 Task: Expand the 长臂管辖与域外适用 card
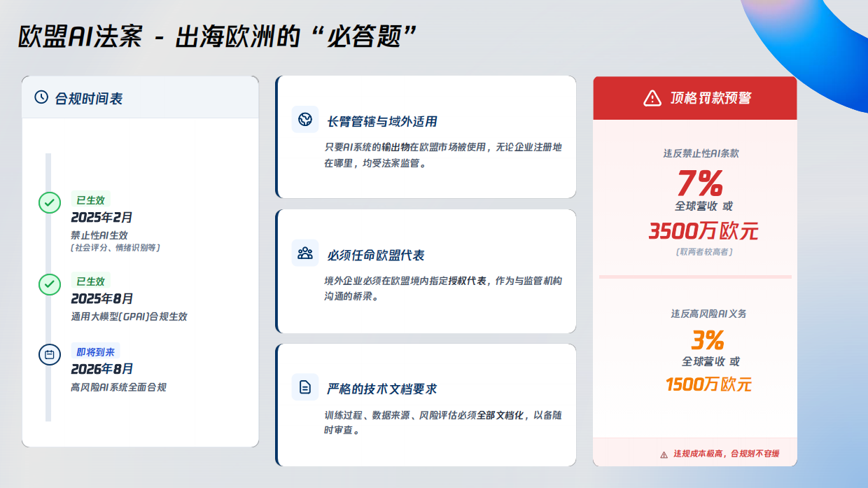427,137
